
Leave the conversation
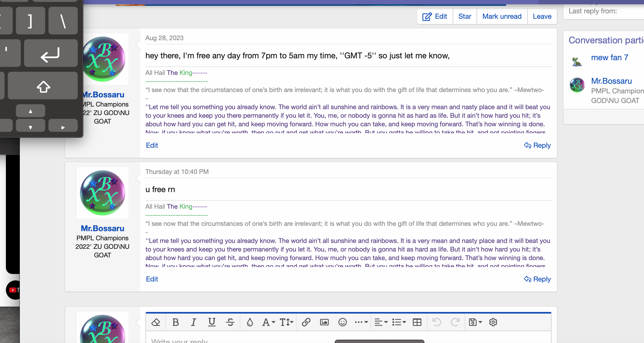[x=542, y=17]
